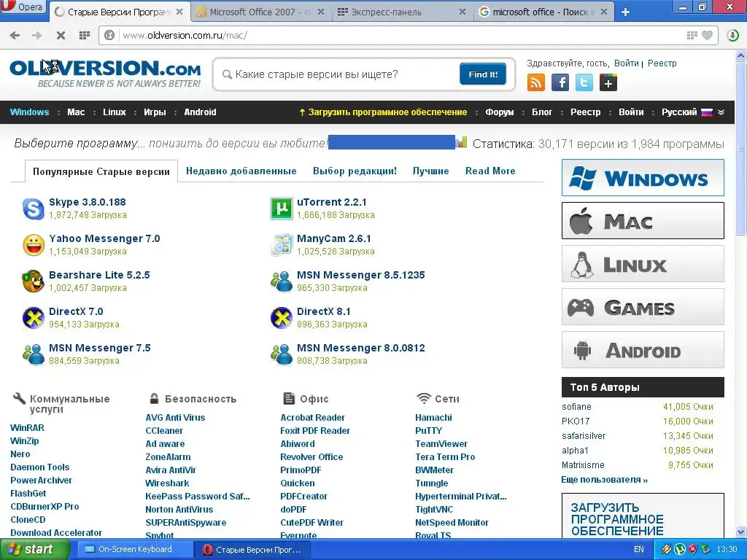The image size is (747, 560).
Task: Click the Mac platform banner button
Action: (x=643, y=220)
